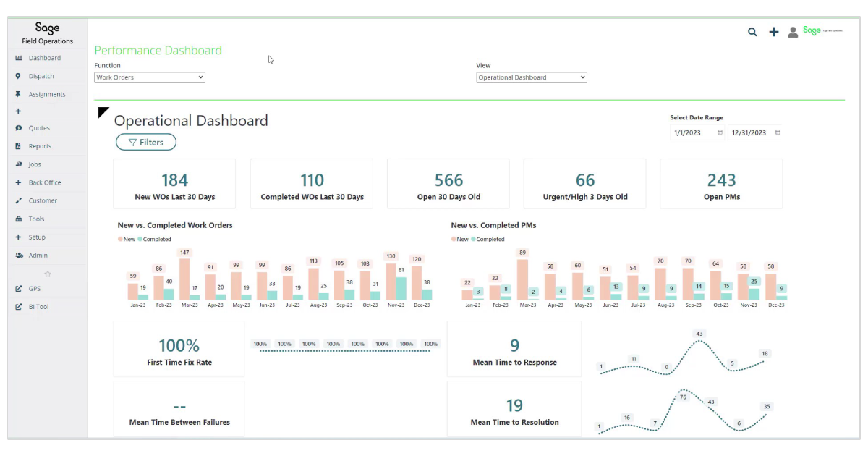Viewport: 868px width, 456px height.
Task: Click the Nov-23 completed bar labeled 81
Action: (401, 288)
